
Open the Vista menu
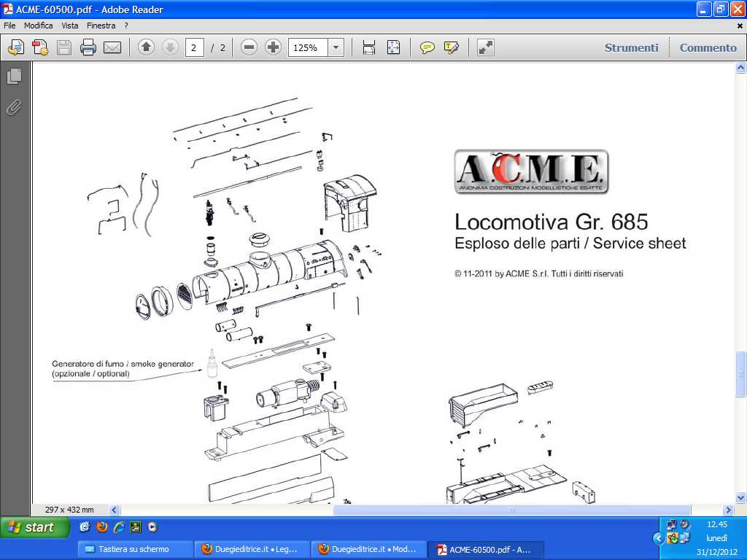[x=70, y=26]
